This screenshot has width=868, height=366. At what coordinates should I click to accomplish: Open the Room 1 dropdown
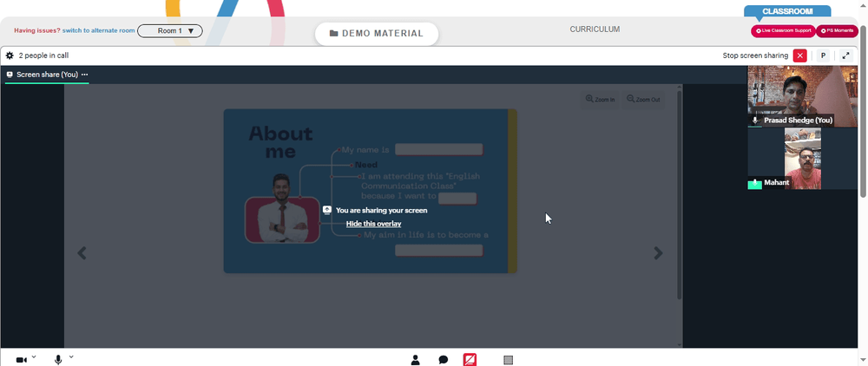click(170, 31)
